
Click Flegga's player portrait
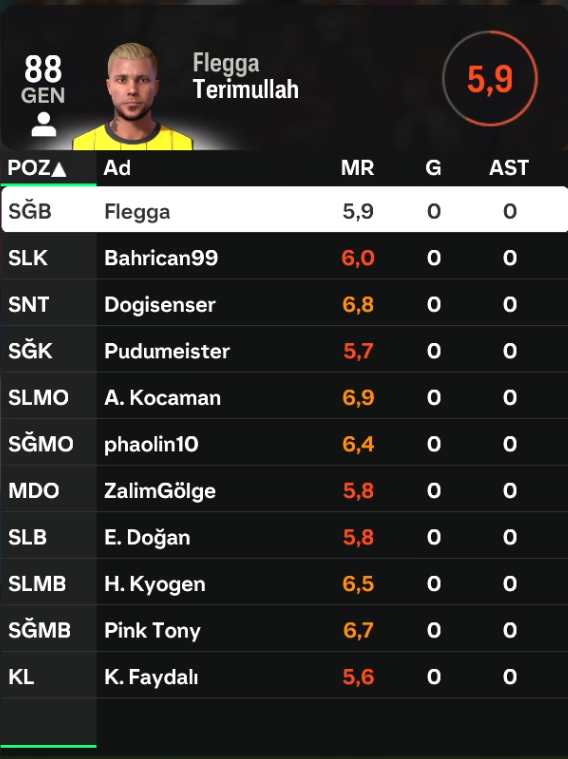pyautogui.click(x=133, y=97)
